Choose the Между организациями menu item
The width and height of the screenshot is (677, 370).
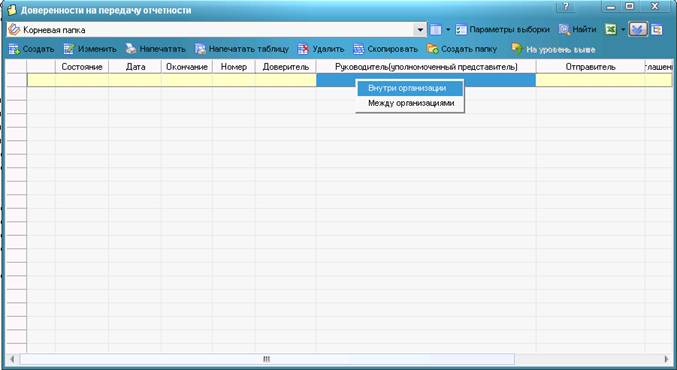[x=410, y=103]
